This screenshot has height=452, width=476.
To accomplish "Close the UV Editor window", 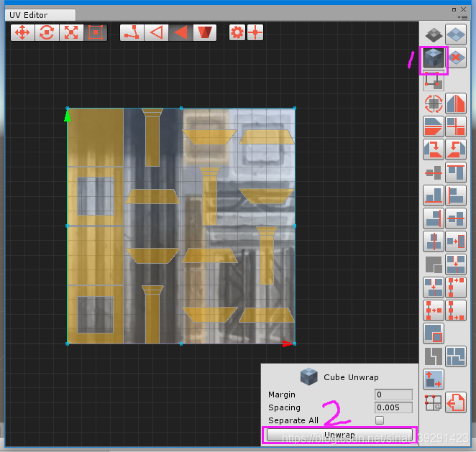I will (463, 10).
